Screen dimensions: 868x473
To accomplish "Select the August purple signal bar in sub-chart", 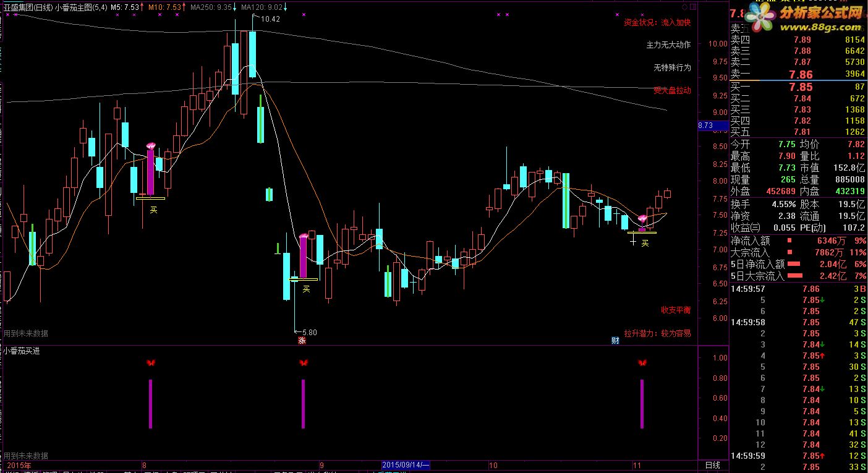I will (150, 404).
